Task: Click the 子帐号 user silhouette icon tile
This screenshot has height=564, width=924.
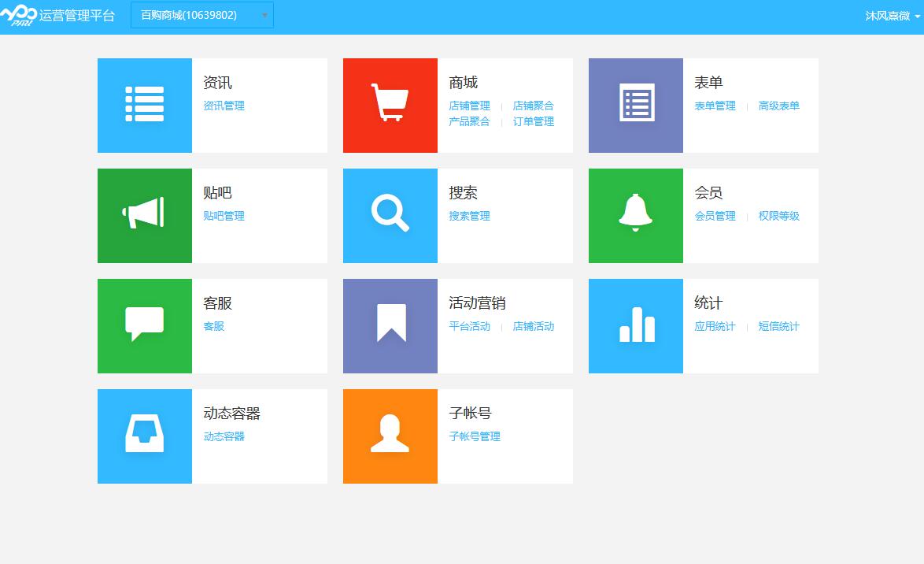Action: 390,436
